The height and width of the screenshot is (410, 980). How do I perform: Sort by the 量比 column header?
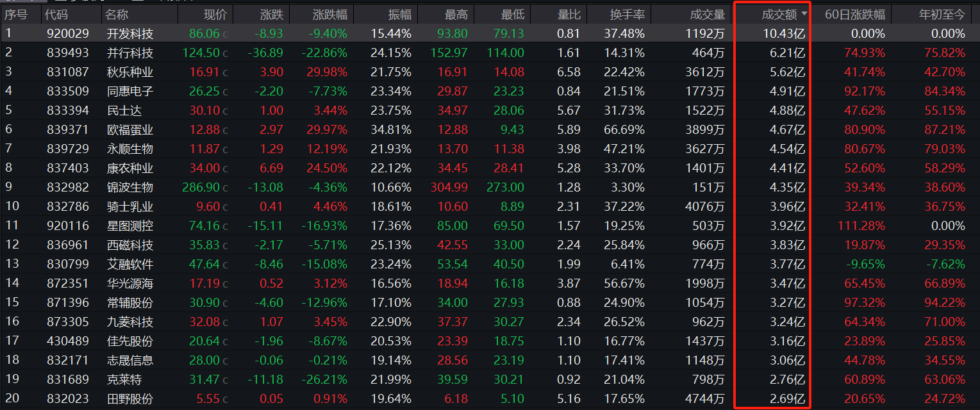click(569, 14)
